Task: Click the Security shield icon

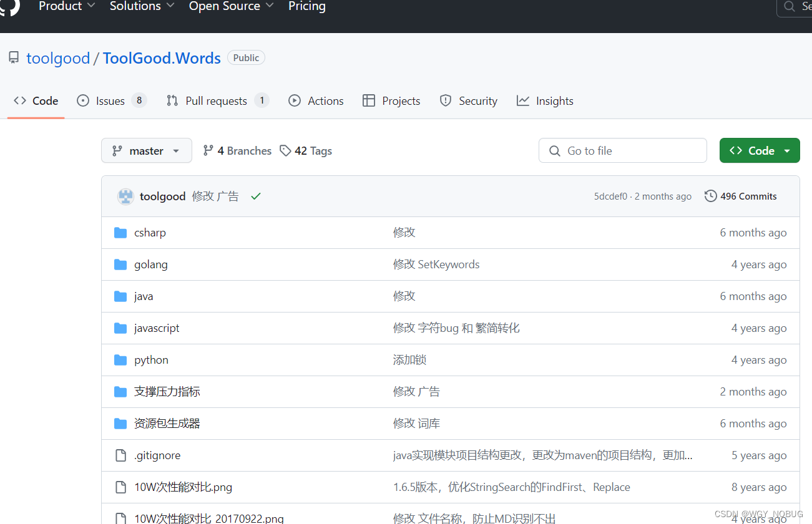Action: click(x=446, y=100)
